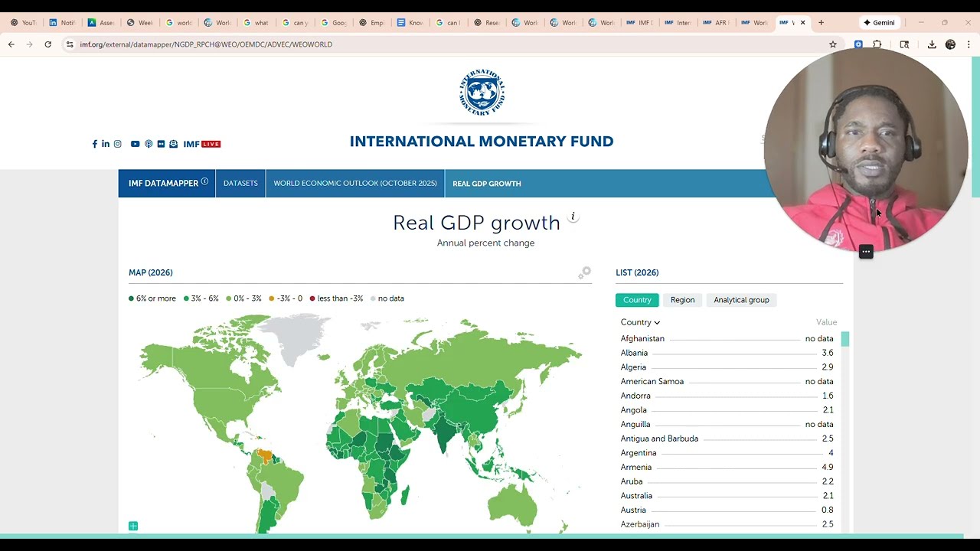This screenshot has height=551, width=980.
Task: Click the International Monetary Fund seal logo
Action: pyautogui.click(x=482, y=93)
